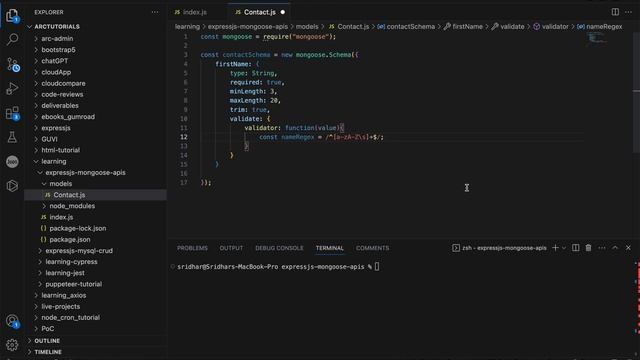This screenshot has height=360, width=640.
Task: Open the JSON extension icon in activity bar
Action: pos(12,162)
